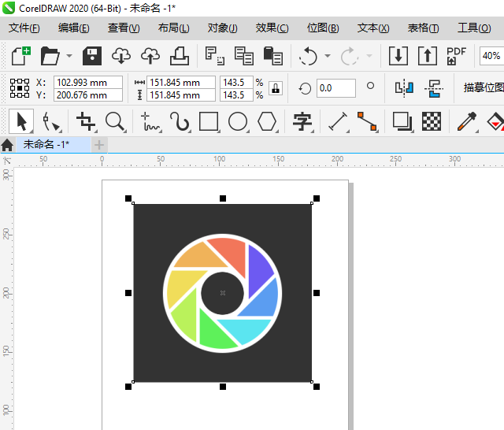
Task: Open the 文件(F) menu
Action: (24, 28)
